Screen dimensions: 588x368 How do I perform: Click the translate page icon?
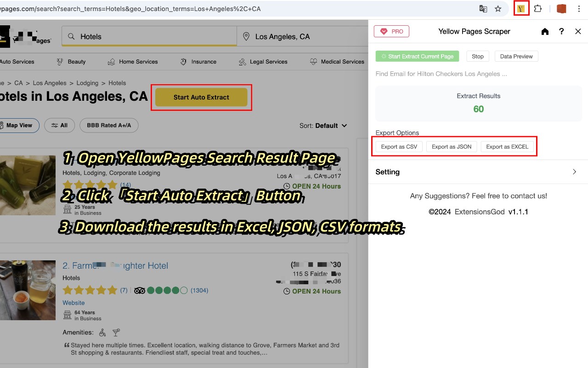click(483, 9)
